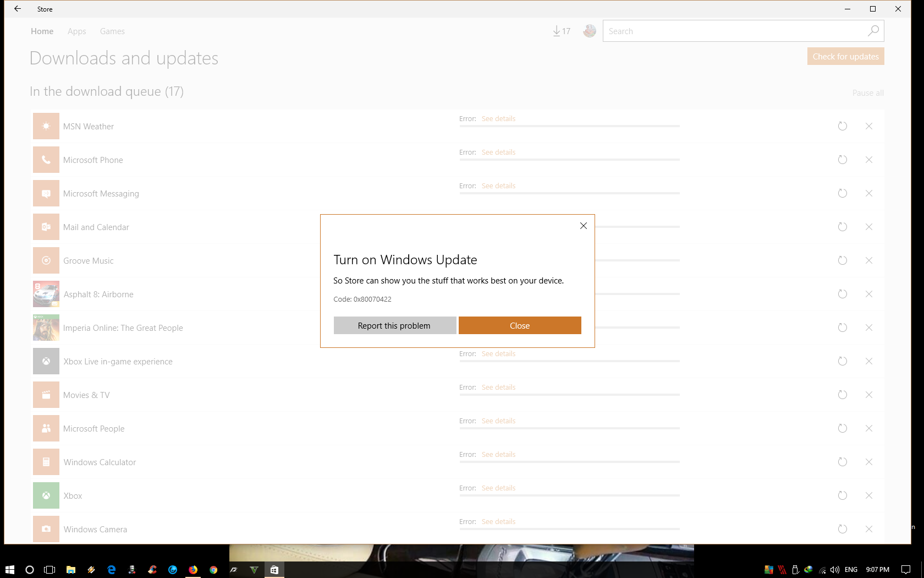Retry Mail and Calendar download

[842, 227]
